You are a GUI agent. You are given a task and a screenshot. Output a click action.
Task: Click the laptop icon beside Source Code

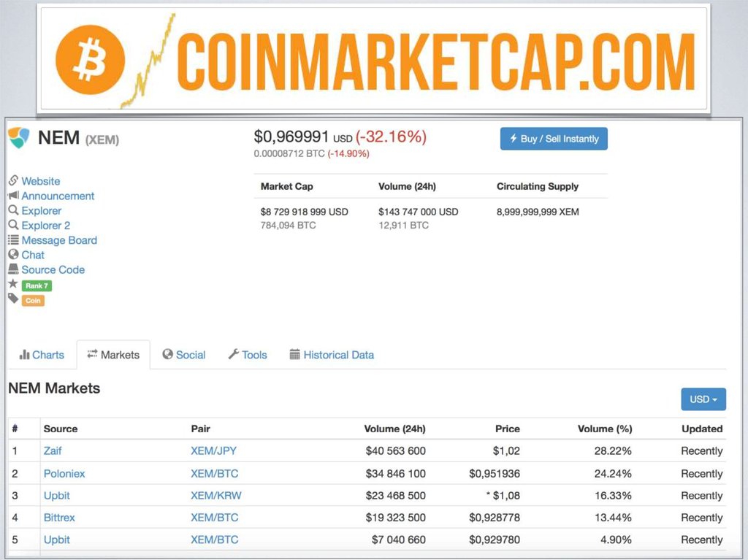click(x=13, y=269)
